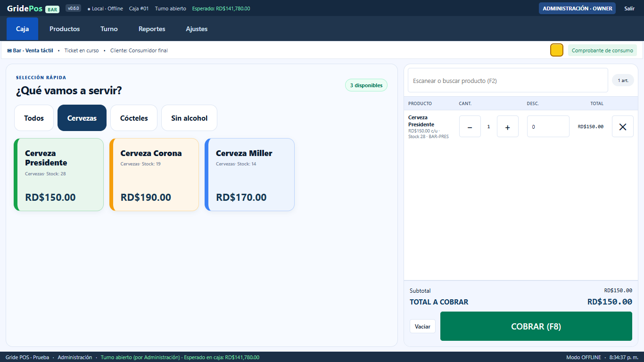644x362 pixels.
Task: Click the TOTAL A COBRAR amount RD$150.00
Action: [610, 302]
